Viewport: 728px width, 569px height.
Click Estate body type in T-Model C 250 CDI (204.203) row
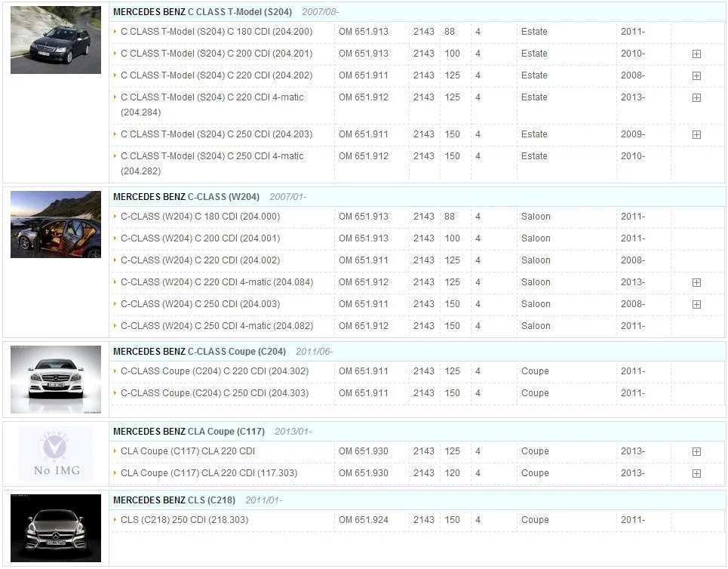point(534,134)
